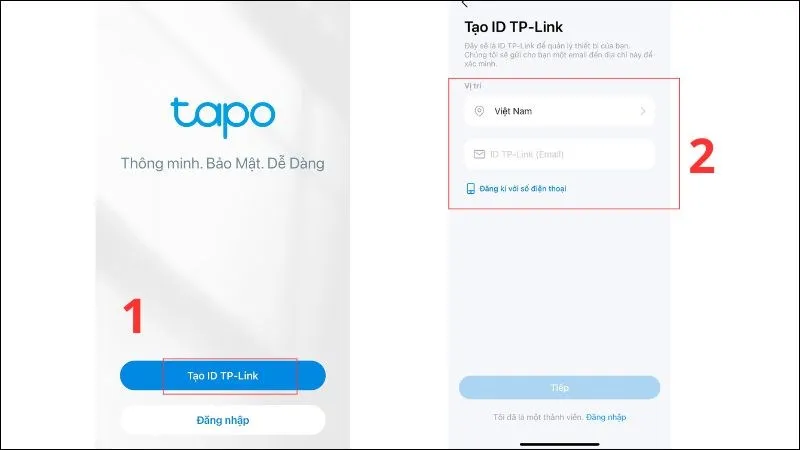Image resolution: width=800 pixels, height=450 pixels.
Task: Click the Tôi đã là một thành viên text
Action: click(538, 417)
